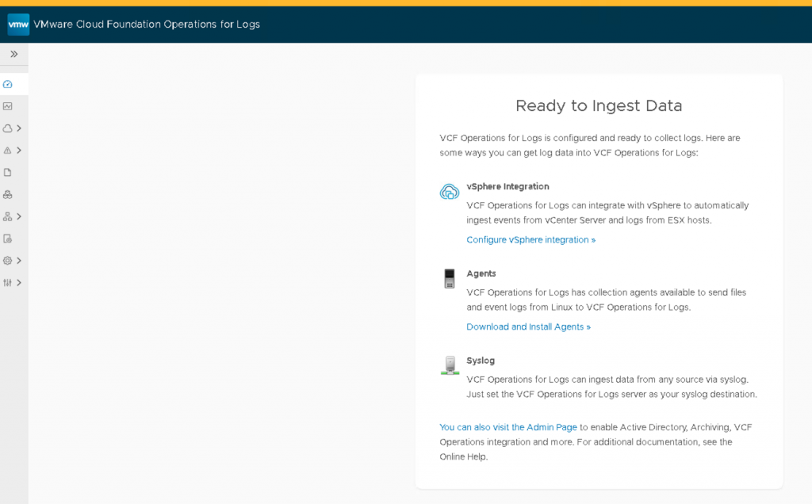Click the stacked cubes icon in sidebar
The width and height of the screenshot is (812, 504).
click(8, 194)
